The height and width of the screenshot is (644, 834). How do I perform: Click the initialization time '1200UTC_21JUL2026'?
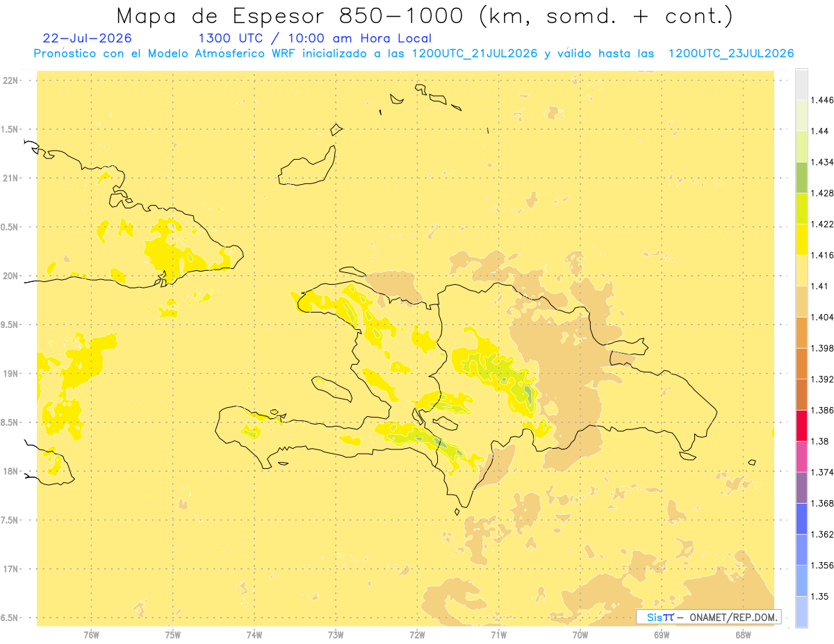pyautogui.click(x=474, y=53)
